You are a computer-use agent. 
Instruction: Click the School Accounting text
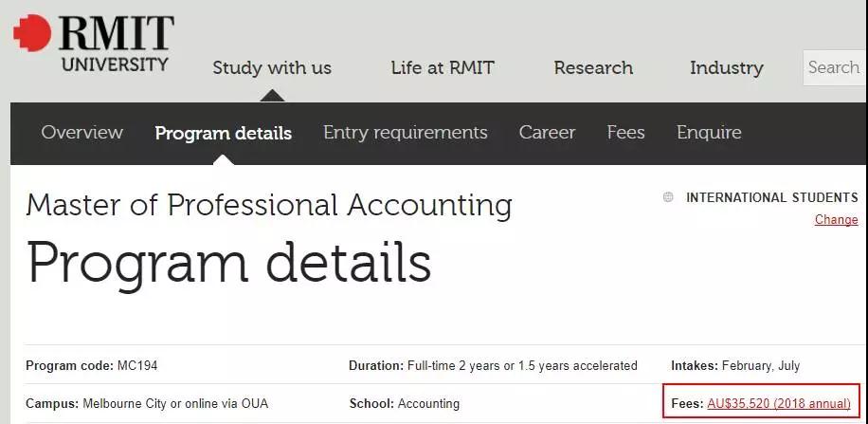[x=404, y=403]
